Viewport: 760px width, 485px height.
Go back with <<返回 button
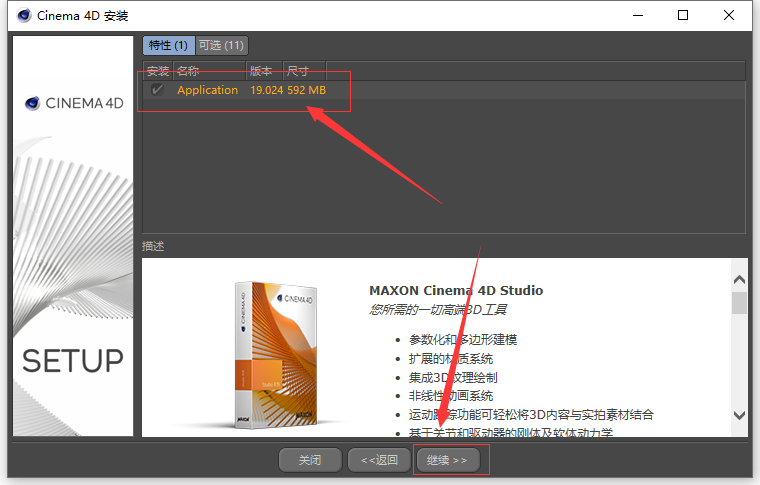pyautogui.click(x=380, y=460)
